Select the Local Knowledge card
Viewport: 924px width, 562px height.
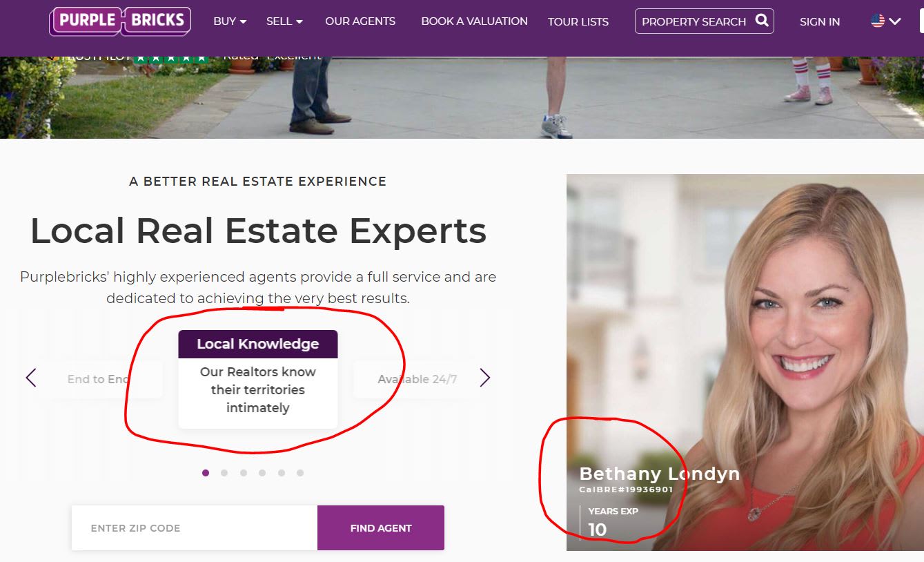pos(258,379)
